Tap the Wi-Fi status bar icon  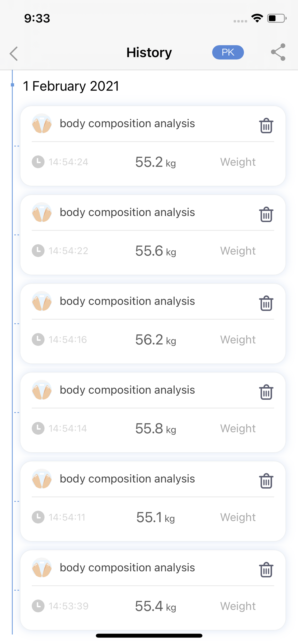(x=257, y=18)
